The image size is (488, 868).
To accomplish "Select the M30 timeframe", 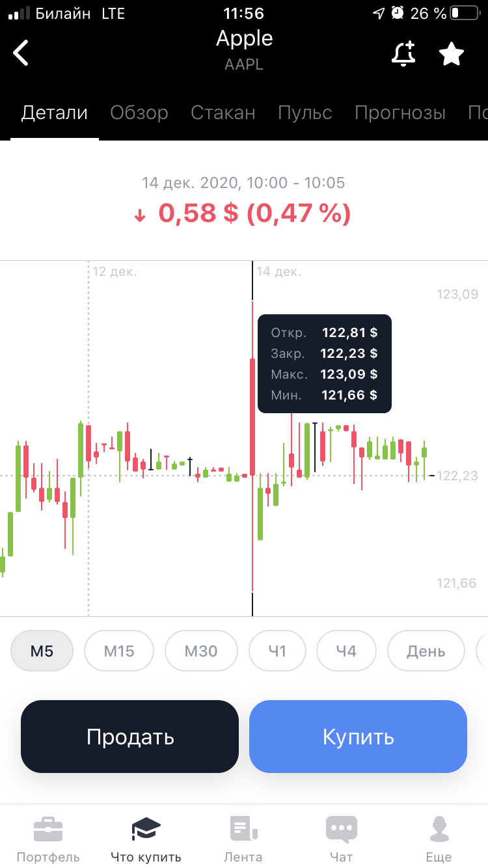I will [201, 651].
